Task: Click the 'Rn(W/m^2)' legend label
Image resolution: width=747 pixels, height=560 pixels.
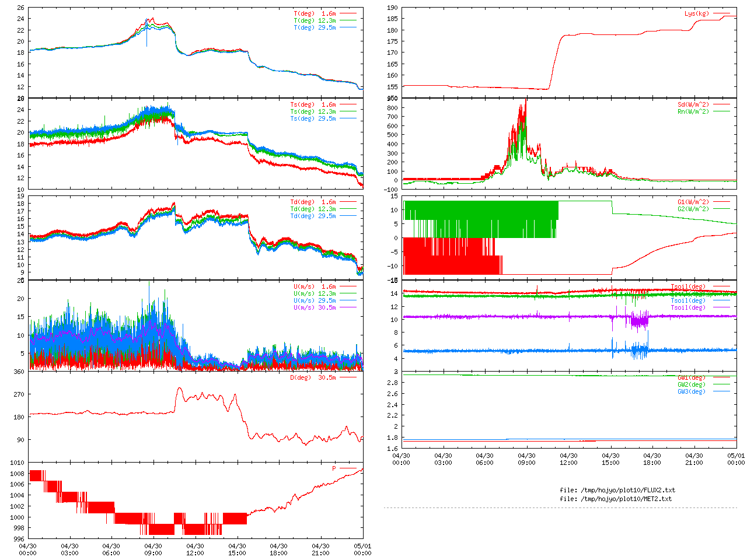Action: coord(693,111)
